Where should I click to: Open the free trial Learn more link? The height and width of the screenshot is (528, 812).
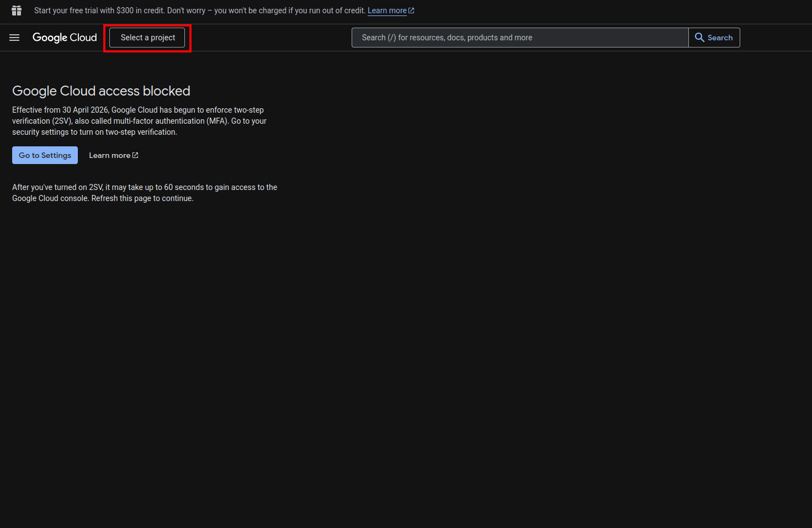(391, 10)
